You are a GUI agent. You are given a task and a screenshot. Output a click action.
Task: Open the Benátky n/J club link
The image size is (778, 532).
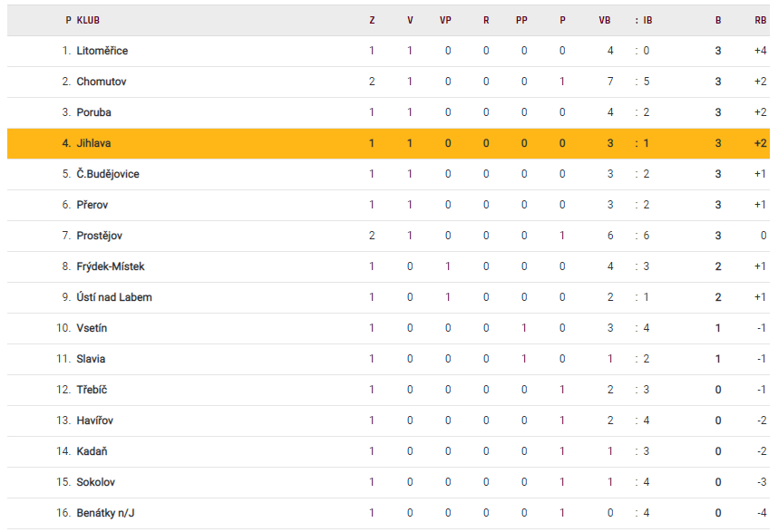pos(105,513)
